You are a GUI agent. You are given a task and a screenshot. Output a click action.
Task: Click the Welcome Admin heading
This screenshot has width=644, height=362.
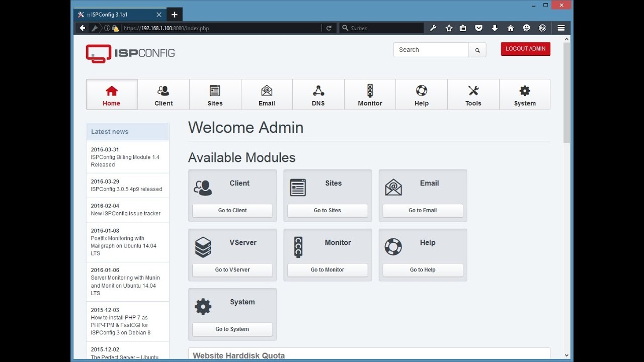[246, 128]
